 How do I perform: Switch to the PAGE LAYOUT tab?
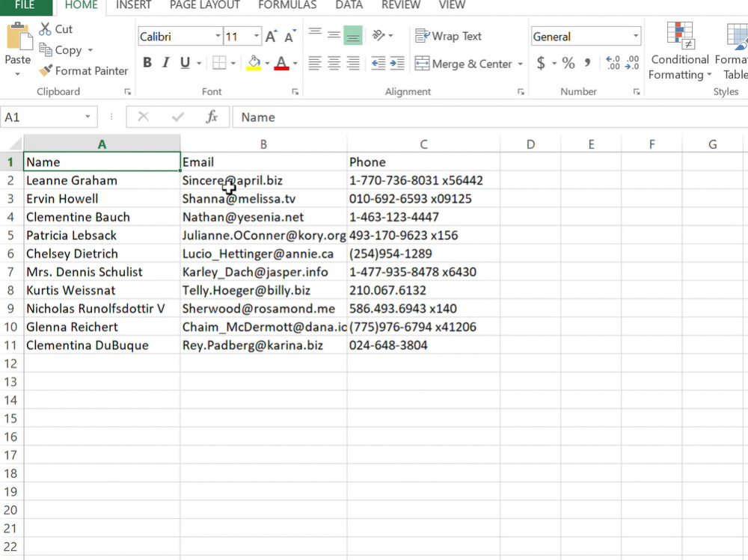click(205, 5)
